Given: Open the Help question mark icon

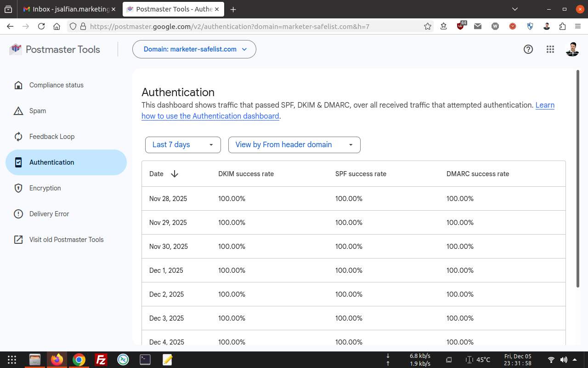Looking at the screenshot, I should coord(528,49).
